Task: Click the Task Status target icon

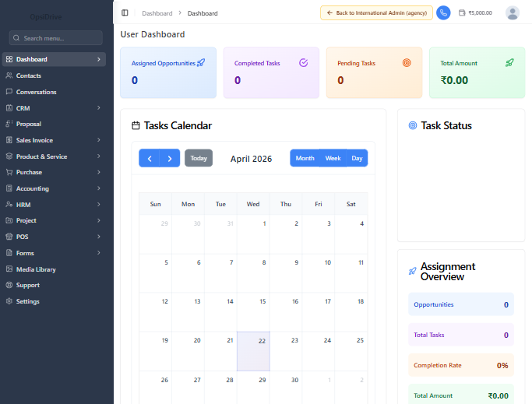Action: point(413,125)
